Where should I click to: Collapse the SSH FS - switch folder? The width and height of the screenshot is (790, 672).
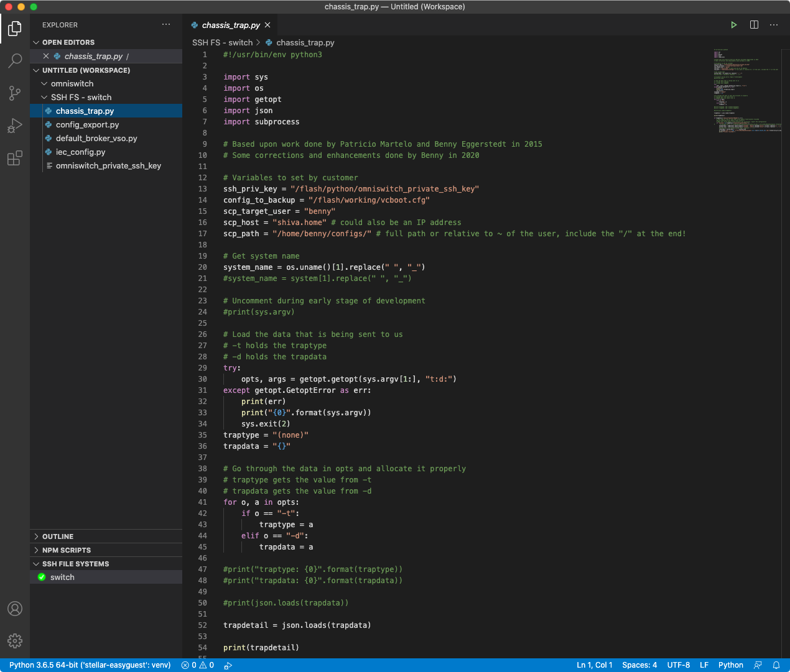pos(81,98)
